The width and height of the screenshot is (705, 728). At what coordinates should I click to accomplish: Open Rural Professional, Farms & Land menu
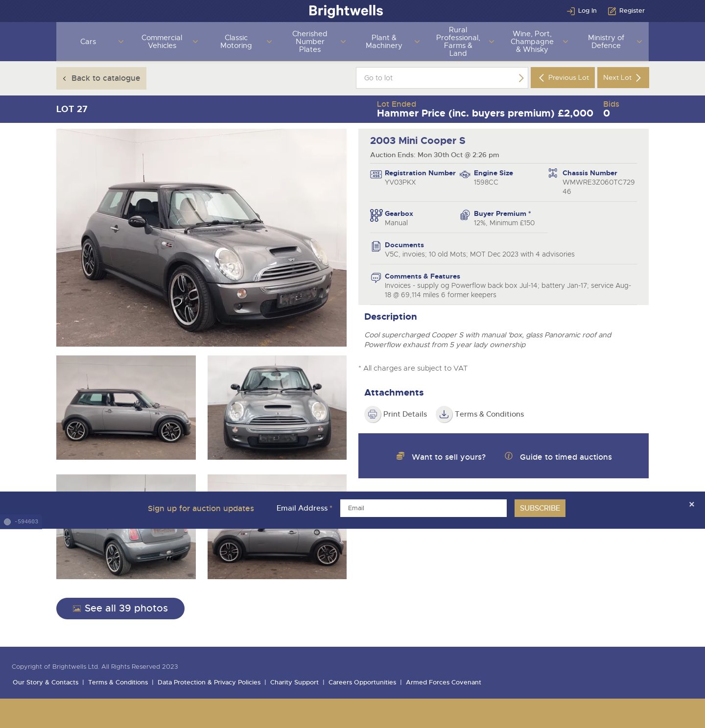click(458, 42)
